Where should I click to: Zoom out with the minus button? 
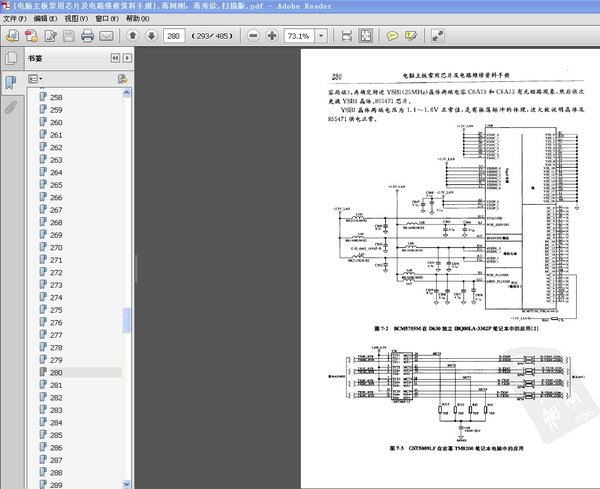click(253, 36)
